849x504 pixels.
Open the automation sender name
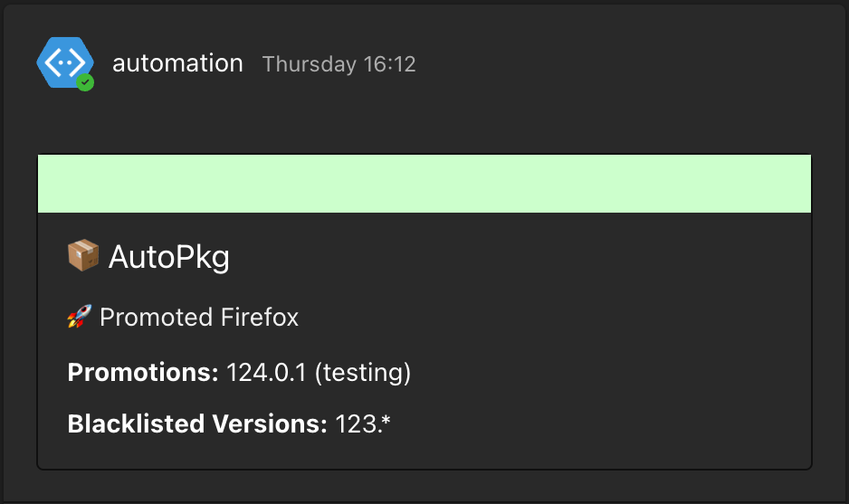(x=177, y=63)
